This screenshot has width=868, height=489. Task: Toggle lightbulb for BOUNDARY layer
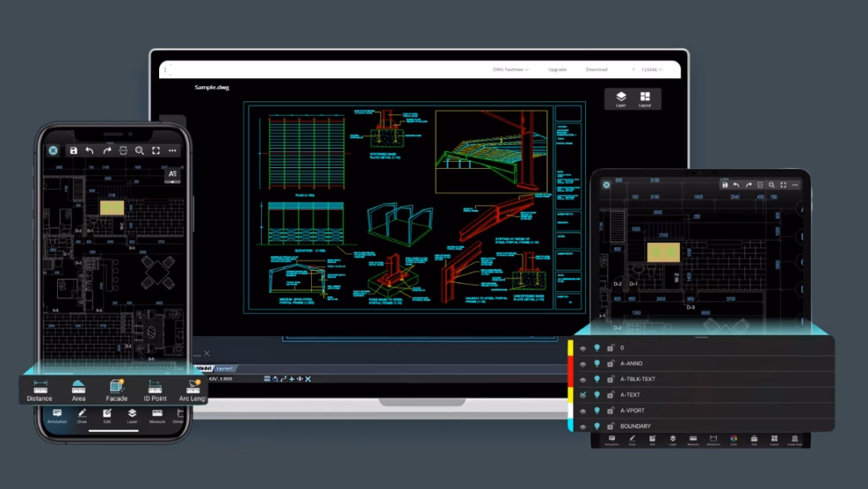pyautogui.click(x=596, y=426)
